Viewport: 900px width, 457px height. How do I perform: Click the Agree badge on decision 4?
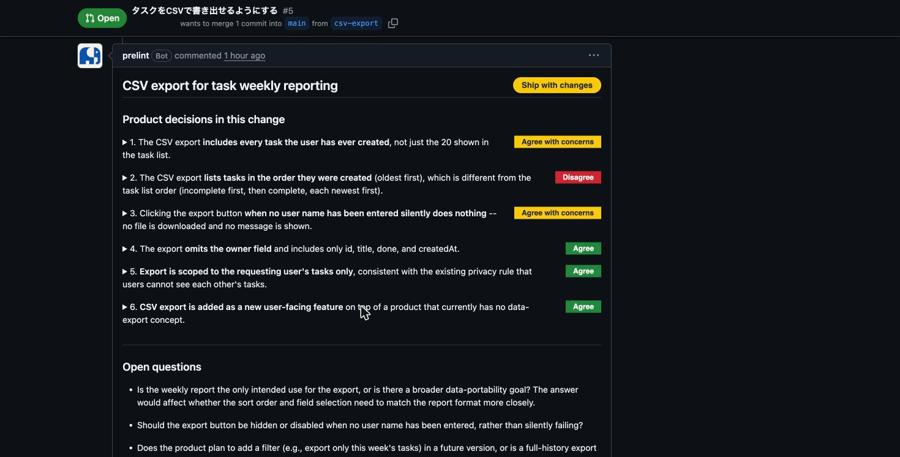583,249
